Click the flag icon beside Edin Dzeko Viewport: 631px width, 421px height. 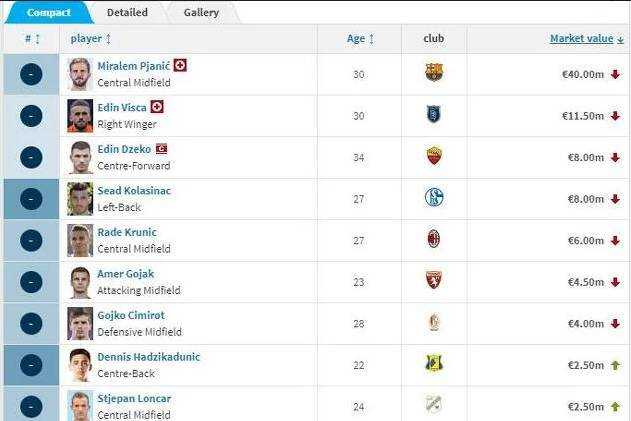click(161, 149)
